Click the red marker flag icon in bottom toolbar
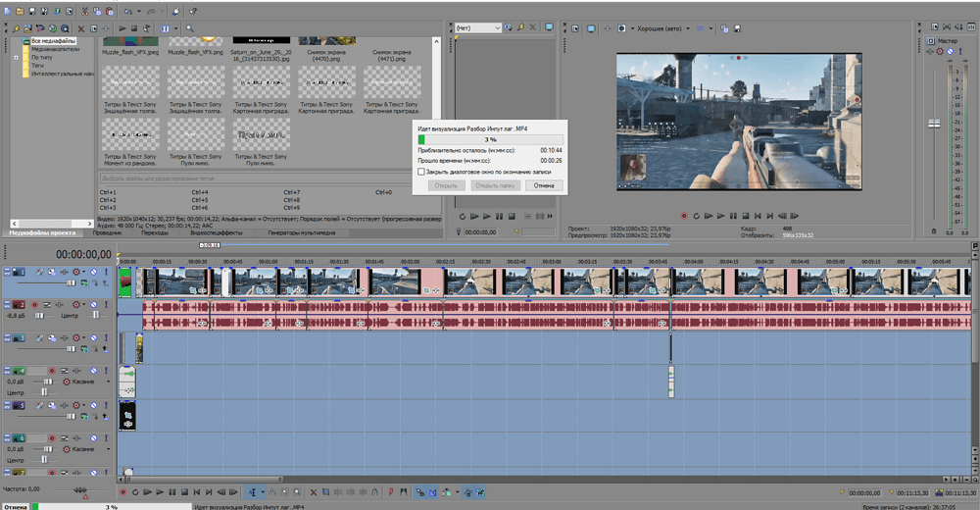The width and height of the screenshot is (980, 510). coord(391,492)
